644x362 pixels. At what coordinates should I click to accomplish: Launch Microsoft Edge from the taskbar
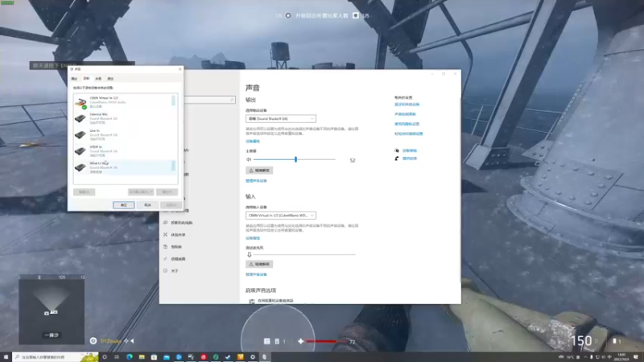[130, 357]
